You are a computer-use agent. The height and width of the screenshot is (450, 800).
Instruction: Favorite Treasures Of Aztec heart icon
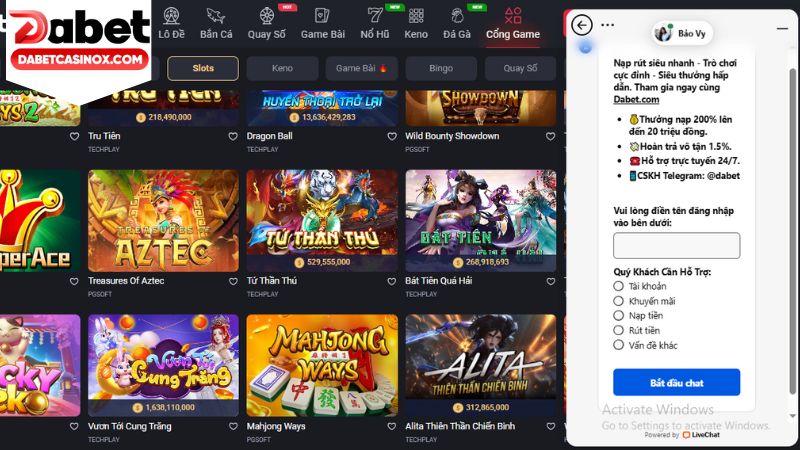(x=233, y=282)
